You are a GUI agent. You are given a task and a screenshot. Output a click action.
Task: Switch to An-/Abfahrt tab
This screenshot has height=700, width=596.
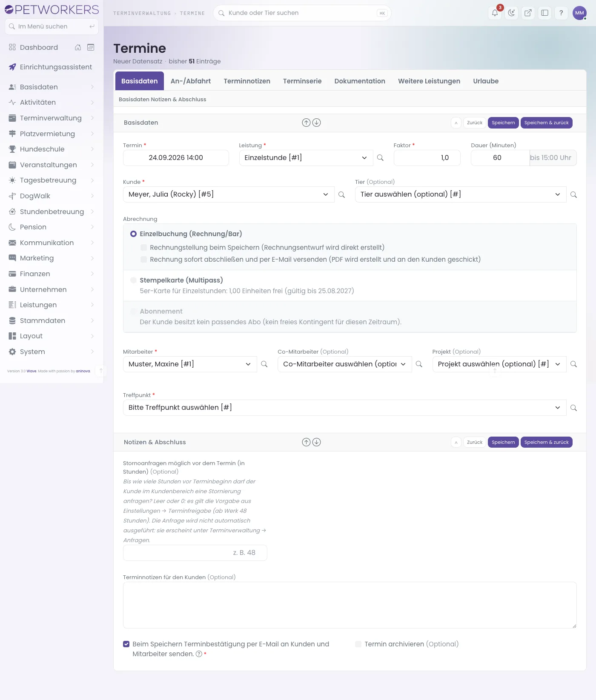coord(191,81)
